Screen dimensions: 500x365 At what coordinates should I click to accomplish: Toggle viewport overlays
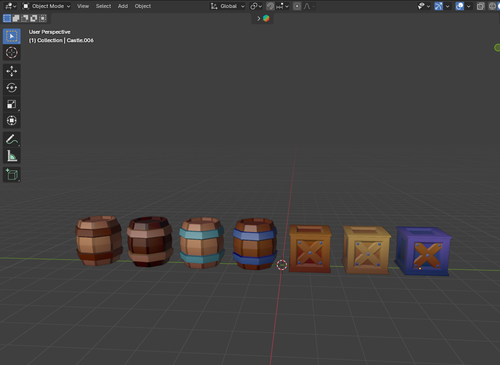click(460, 6)
